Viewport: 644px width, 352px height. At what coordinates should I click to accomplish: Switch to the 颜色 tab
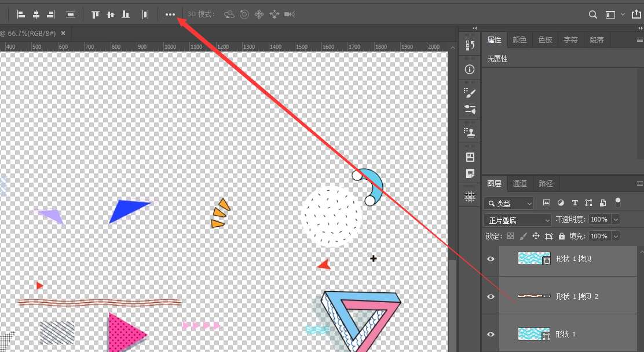(x=519, y=40)
